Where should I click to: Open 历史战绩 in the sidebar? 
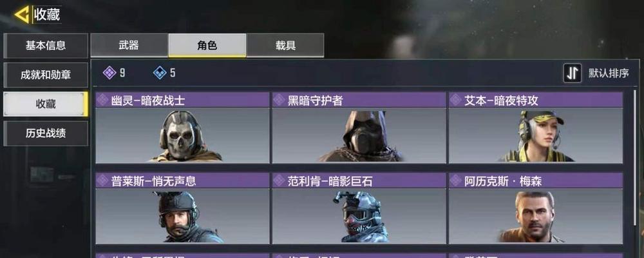pyautogui.click(x=46, y=134)
